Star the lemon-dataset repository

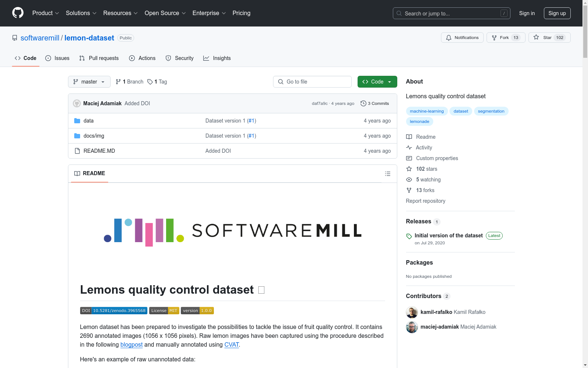[x=549, y=38]
